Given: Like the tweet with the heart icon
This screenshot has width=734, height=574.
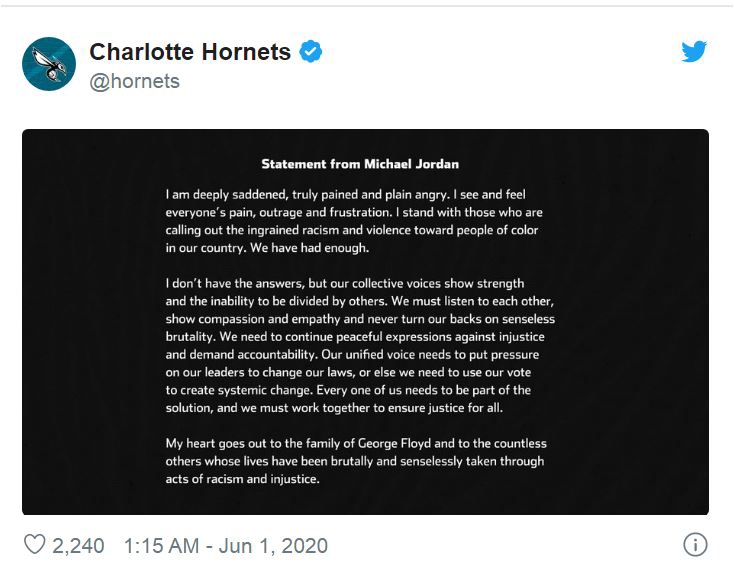Looking at the screenshot, I should tap(34, 546).
